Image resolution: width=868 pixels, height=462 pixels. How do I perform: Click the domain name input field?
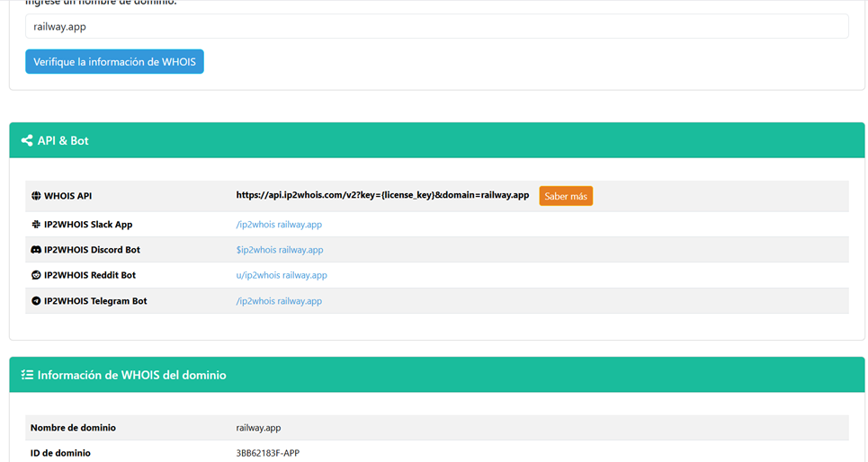tap(437, 27)
